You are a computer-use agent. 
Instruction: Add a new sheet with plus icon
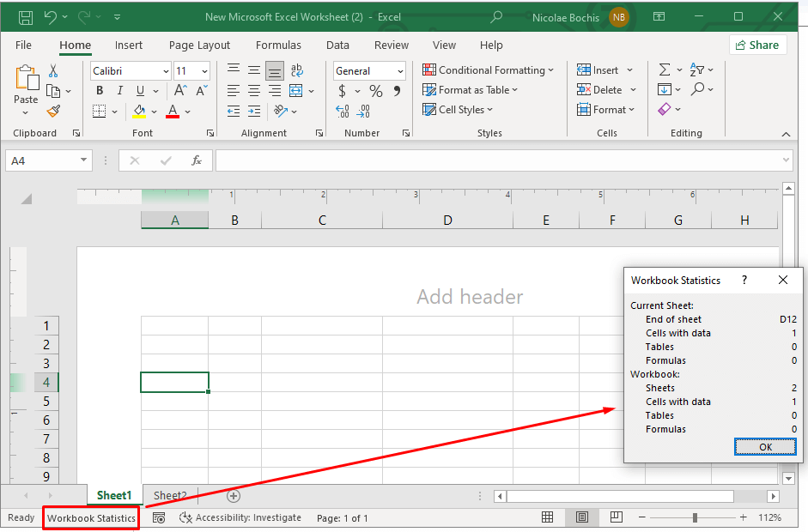click(234, 495)
